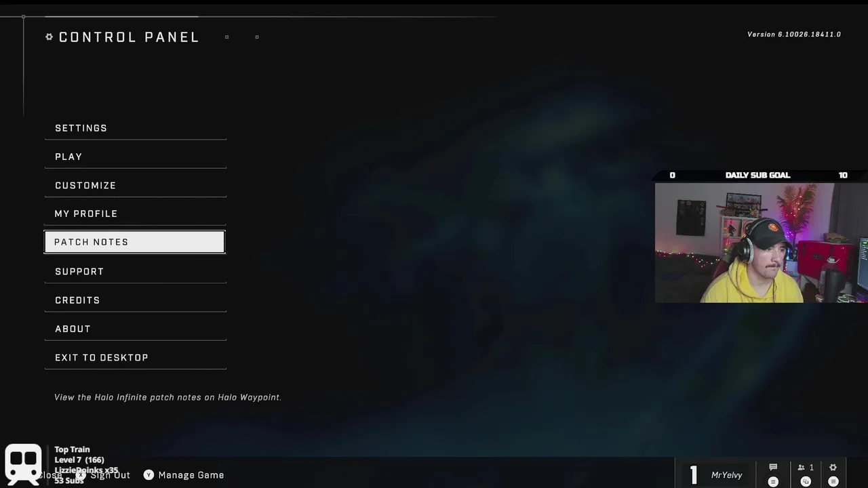View the Credits entry
The height and width of the screenshot is (488, 868).
[135, 300]
